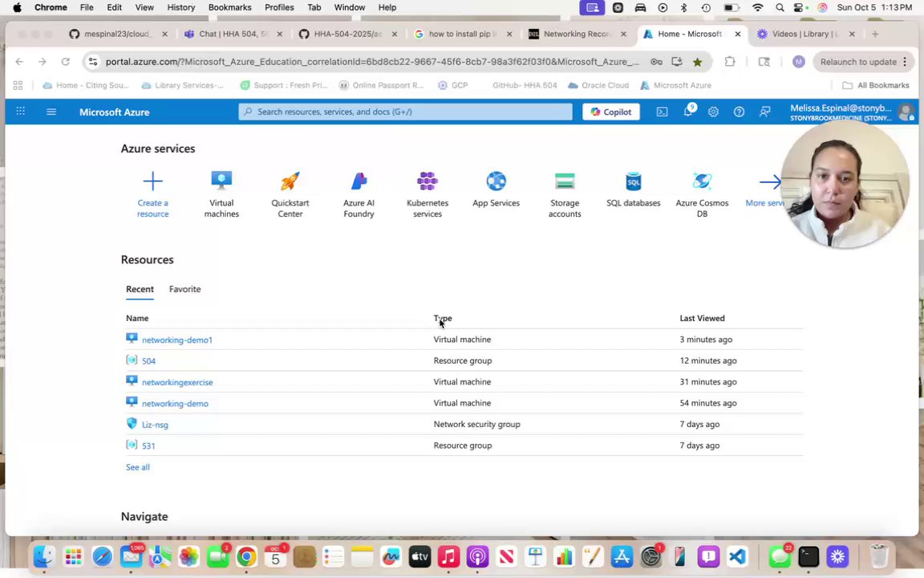This screenshot has height=578, width=924.
Task: Open Safari in the dock
Action: pyautogui.click(x=102, y=556)
